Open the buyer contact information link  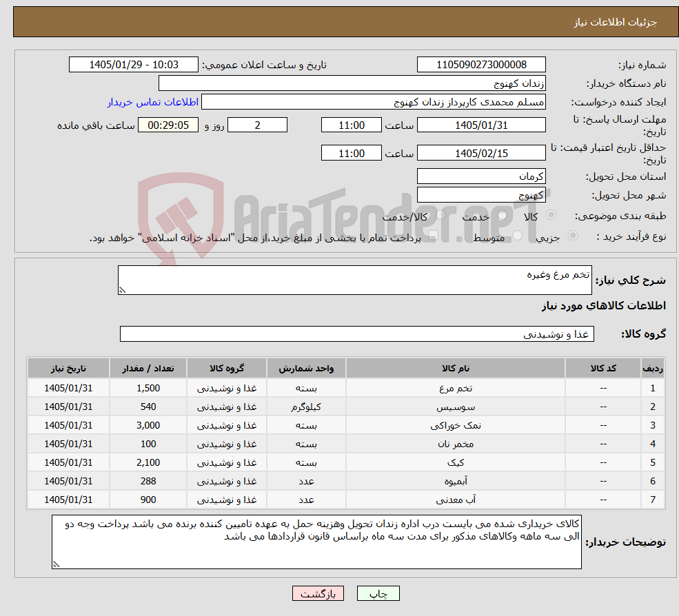153,102
